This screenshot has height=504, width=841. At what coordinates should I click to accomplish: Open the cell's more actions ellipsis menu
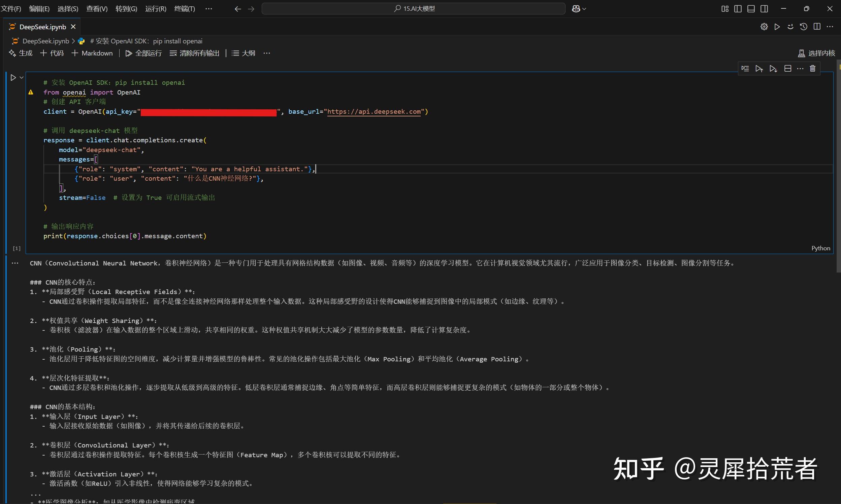coord(801,68)
